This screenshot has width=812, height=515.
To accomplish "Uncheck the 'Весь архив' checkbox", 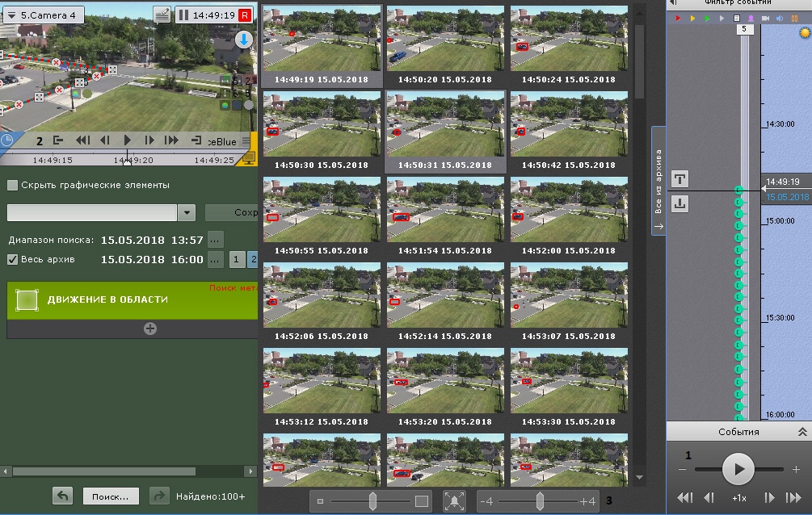I will tap(12, 259).
